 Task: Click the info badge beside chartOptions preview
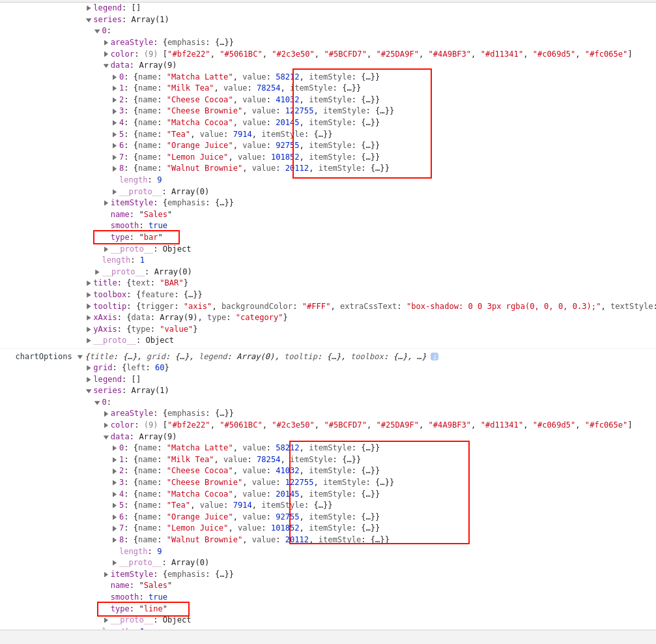(434, 357)
